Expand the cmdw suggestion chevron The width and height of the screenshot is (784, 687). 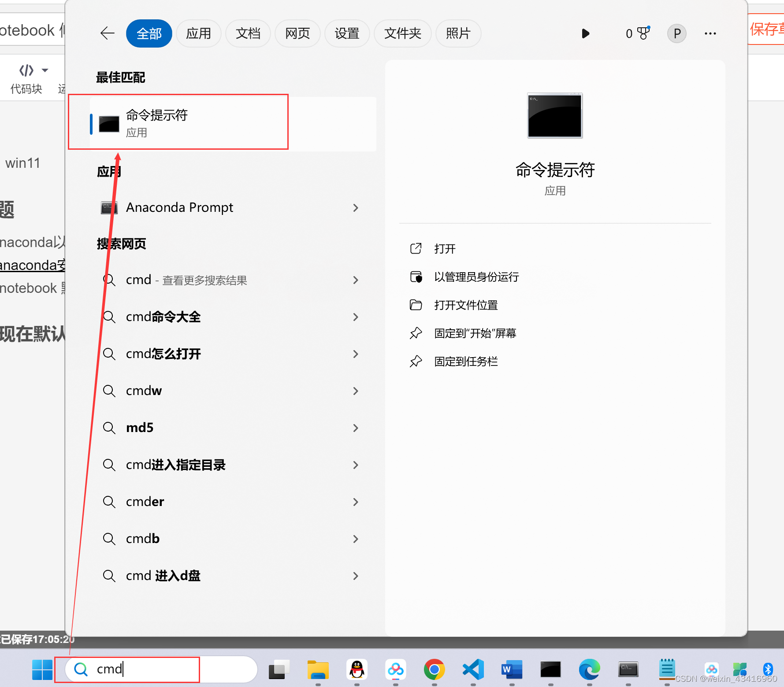356,391
